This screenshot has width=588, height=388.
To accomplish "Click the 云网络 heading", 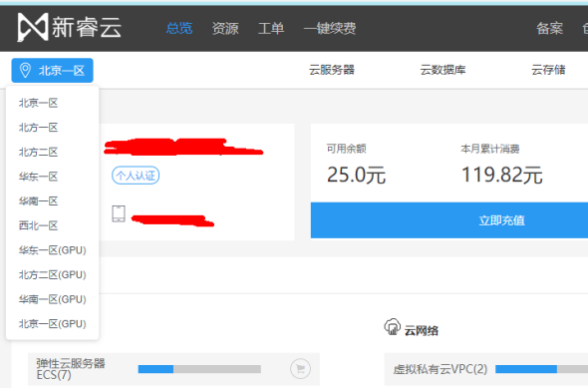I will tap(422, 330).
